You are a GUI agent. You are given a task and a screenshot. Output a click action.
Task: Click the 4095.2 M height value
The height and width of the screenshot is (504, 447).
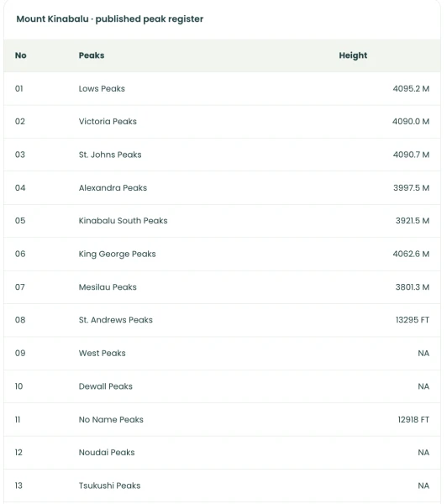pyautogui.click(x=411, y=88)
